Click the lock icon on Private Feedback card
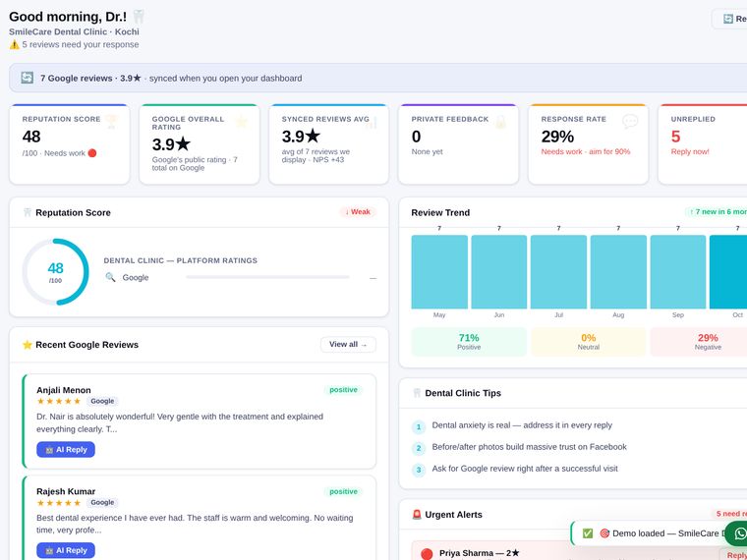Image resolution: width=747 pixels, height=560 pixels. tap(500, 122)
